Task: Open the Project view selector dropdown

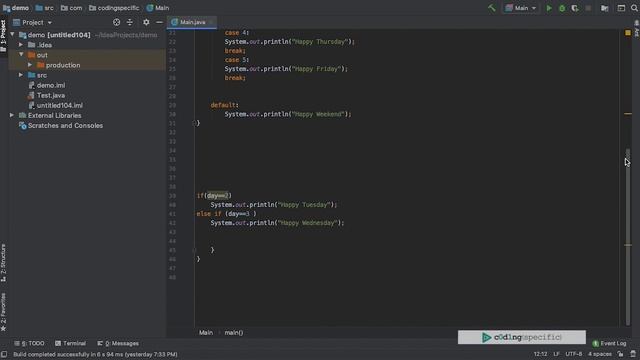Action: click(33, 22)
